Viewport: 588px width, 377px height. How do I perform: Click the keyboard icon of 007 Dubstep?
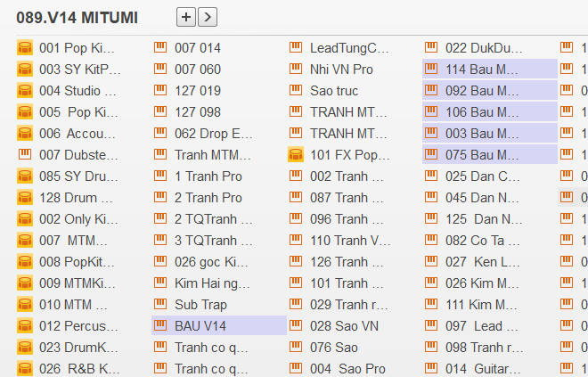(25, 155)
